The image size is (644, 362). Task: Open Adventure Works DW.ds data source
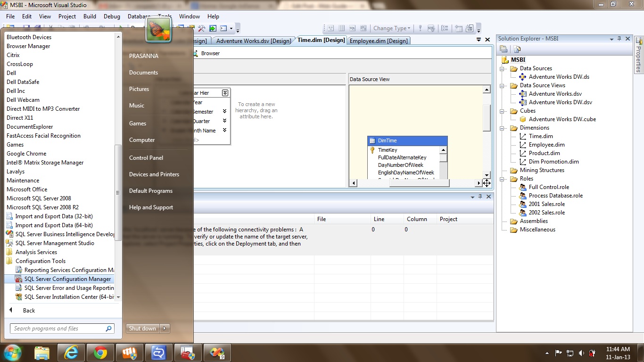[559, 77]
